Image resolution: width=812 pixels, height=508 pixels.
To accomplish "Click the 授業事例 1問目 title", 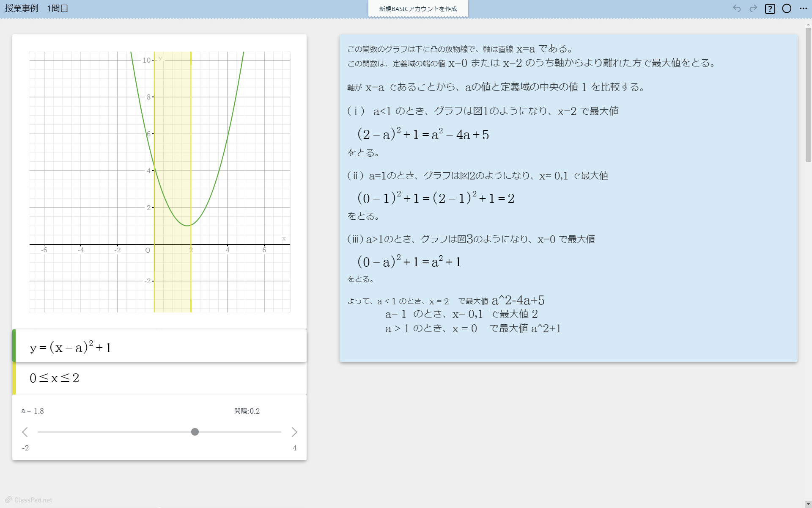I will tap(36, 8).
